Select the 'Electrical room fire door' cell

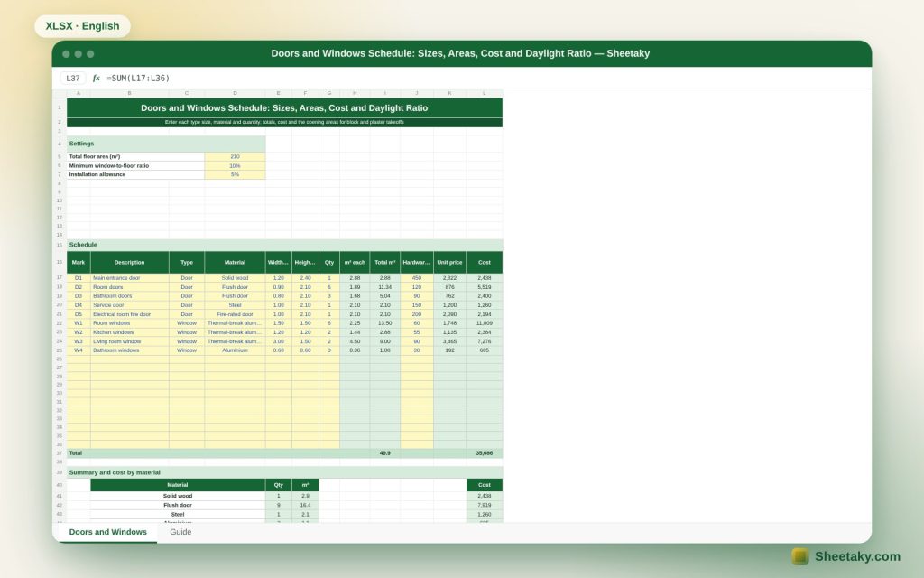tap(130, 314)
